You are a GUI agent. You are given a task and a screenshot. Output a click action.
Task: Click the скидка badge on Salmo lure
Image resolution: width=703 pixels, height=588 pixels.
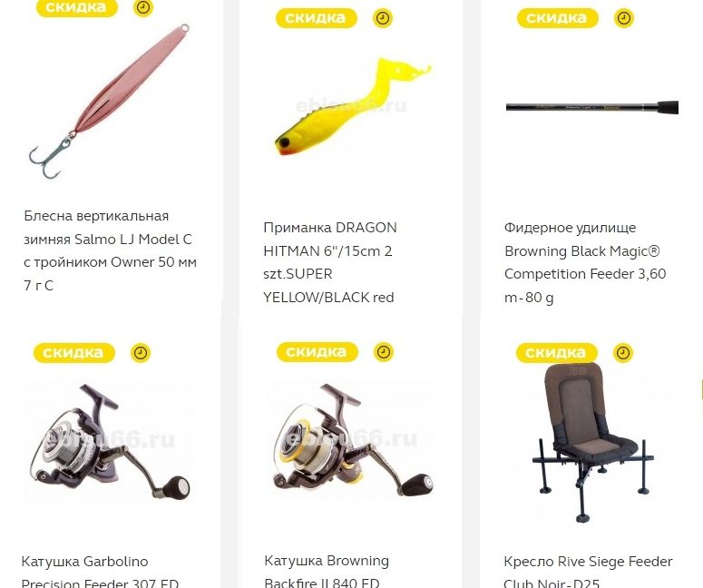tap(77, 7)
